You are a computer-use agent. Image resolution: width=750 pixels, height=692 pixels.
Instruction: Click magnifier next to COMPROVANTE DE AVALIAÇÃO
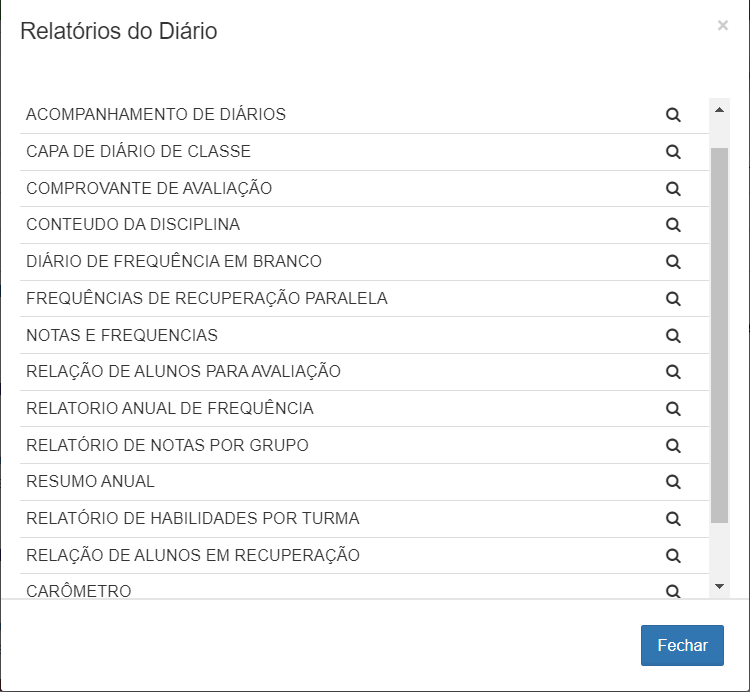pos(673,188)
